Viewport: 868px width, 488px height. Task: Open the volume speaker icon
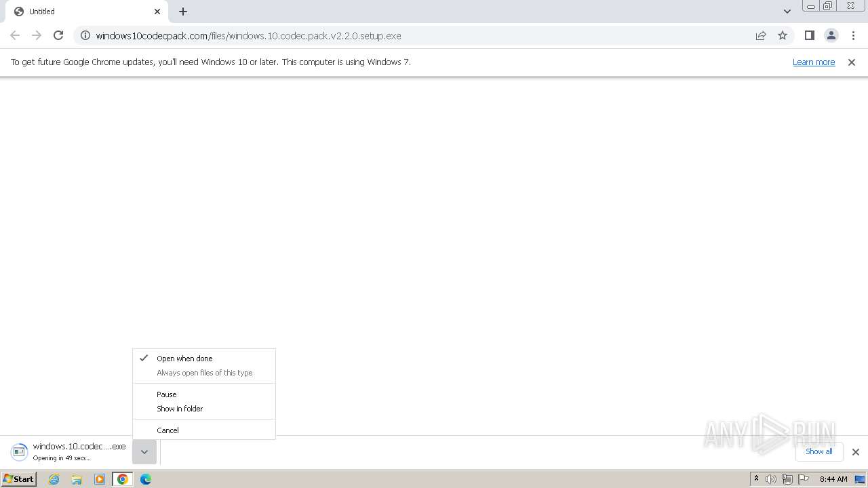pos(771,479)
